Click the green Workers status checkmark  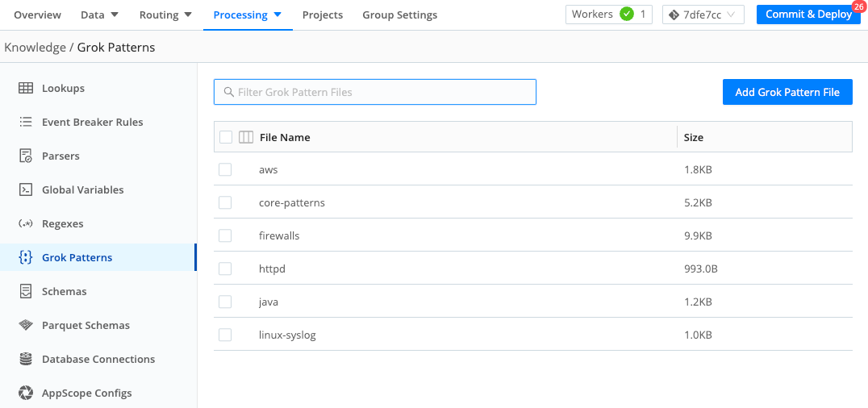click(x=627, y=15)
